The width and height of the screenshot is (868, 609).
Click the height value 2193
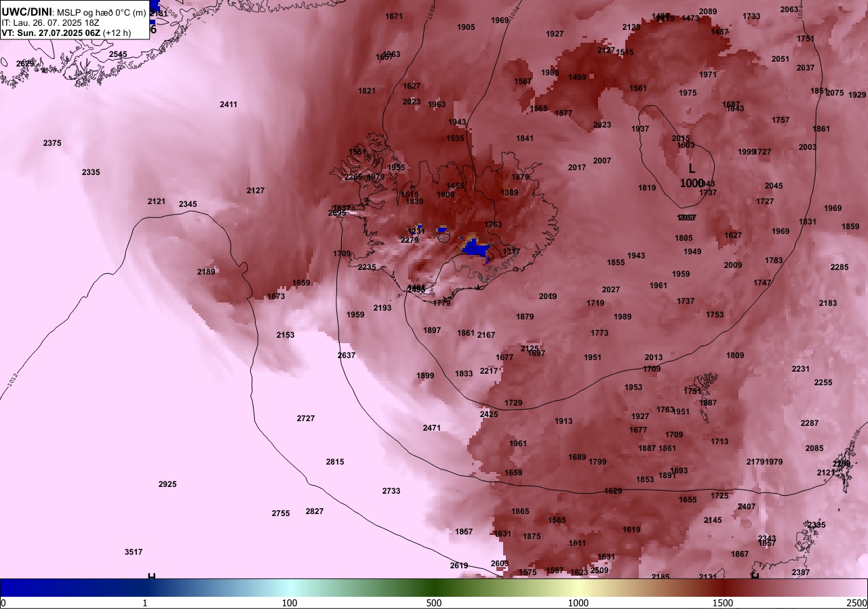382,308
